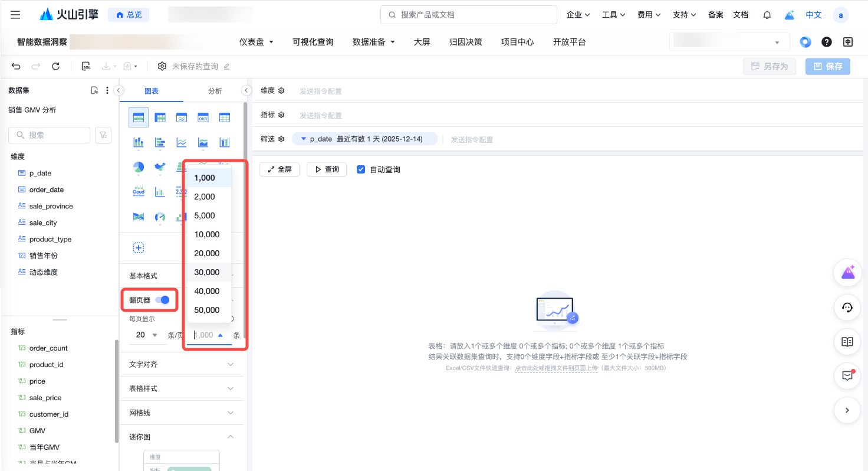Uncheck the 自动查询 checkbox
868x471 pixels.
(361, 169)
